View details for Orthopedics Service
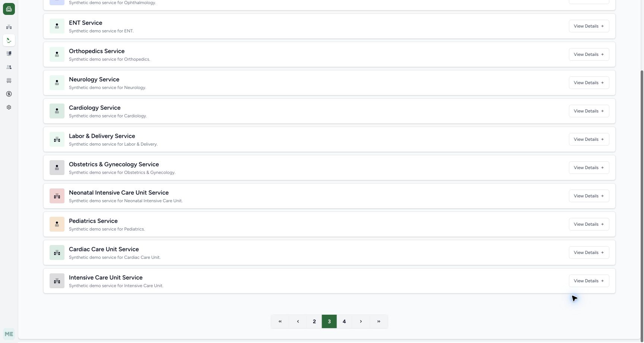This screenshot has width=644, height=343. [x=589, y=54]
